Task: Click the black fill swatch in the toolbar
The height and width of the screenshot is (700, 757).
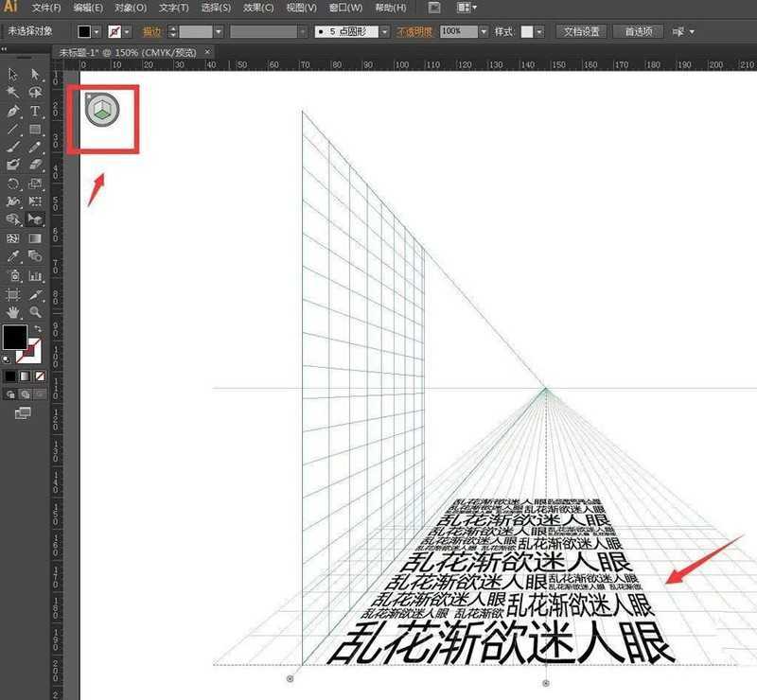Action: point(15,336)
